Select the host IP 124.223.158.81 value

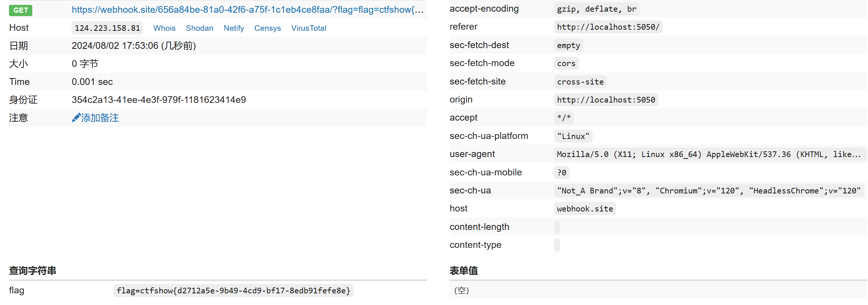click(107, 28)
